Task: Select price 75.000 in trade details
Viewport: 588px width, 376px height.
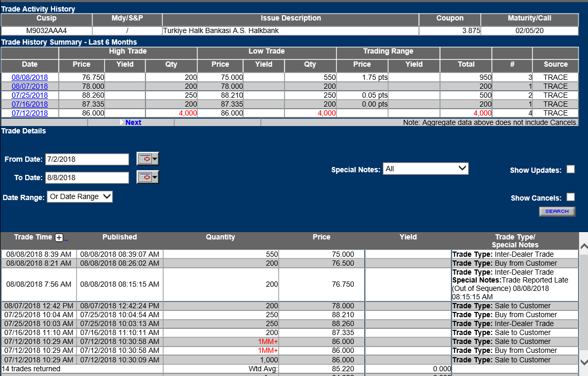Action: pyautogui.click(x=343, y=254)
